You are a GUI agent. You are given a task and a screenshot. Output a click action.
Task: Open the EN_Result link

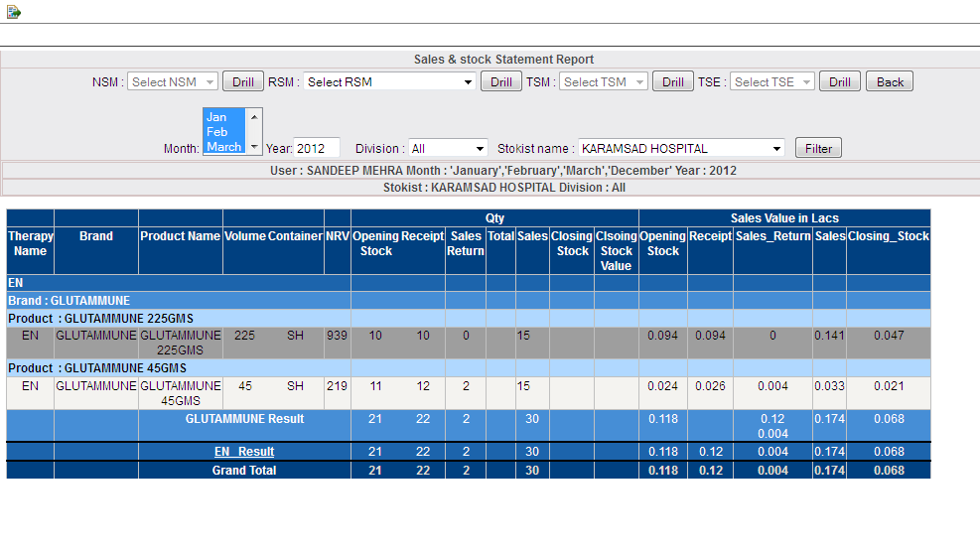243,451
